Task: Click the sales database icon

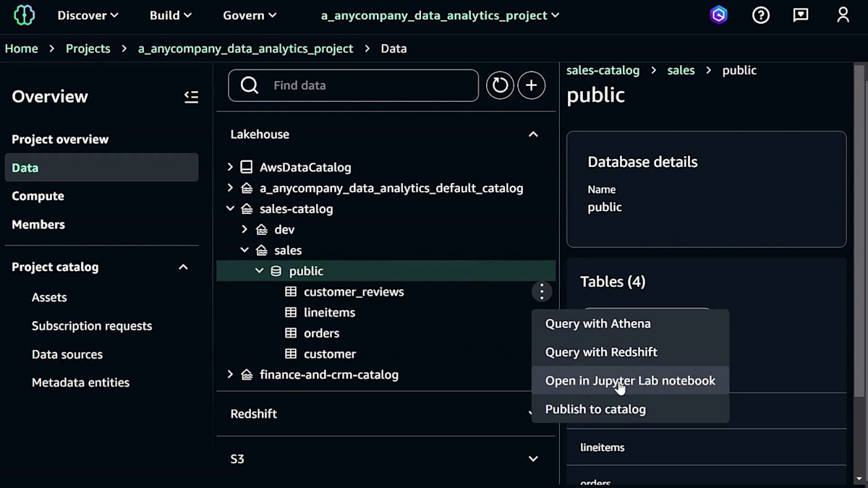Action: coord(262,250)
